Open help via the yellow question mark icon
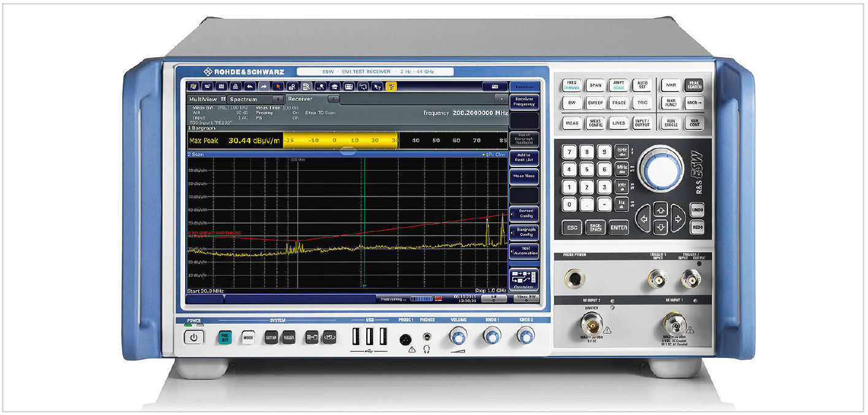Screen dimensions: 868x415 pos(391,87)
